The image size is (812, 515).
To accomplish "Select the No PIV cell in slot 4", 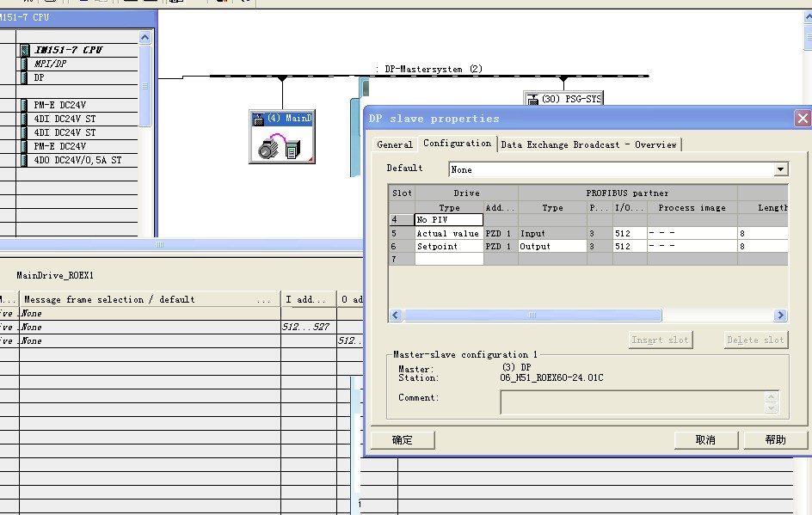I will point(448,220).
